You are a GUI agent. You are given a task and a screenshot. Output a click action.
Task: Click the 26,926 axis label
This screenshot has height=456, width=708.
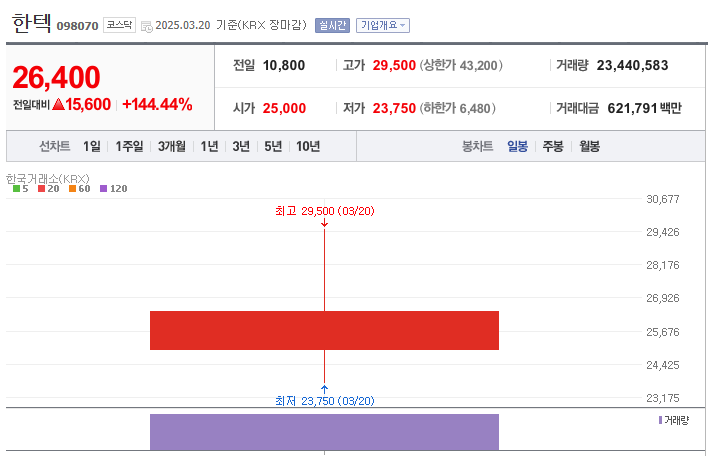point(662,298)
